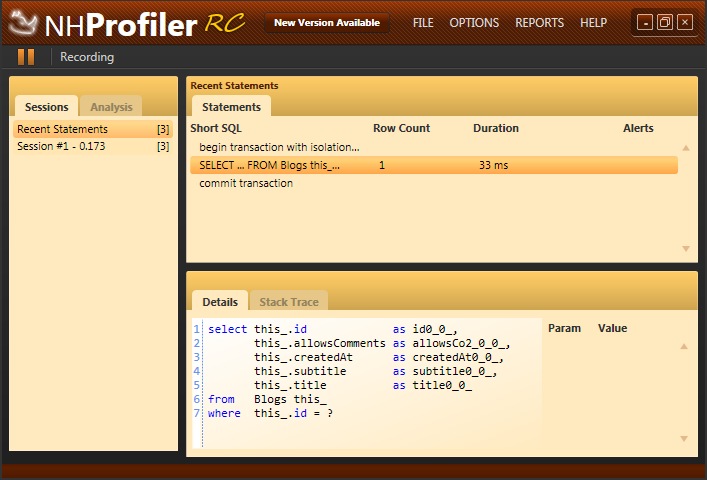Select the SELECT FROM Blogs statement row
The image size is (707, 480).
click(434, 165)
